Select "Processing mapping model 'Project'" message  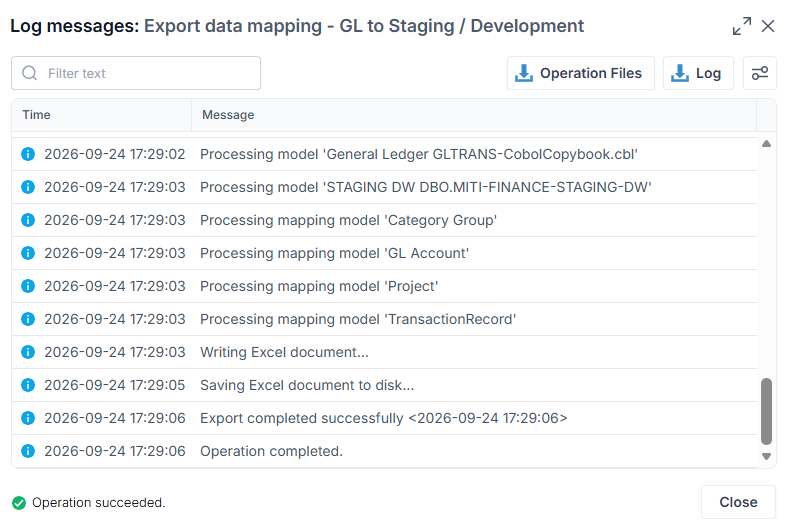[x=319, y=286]
